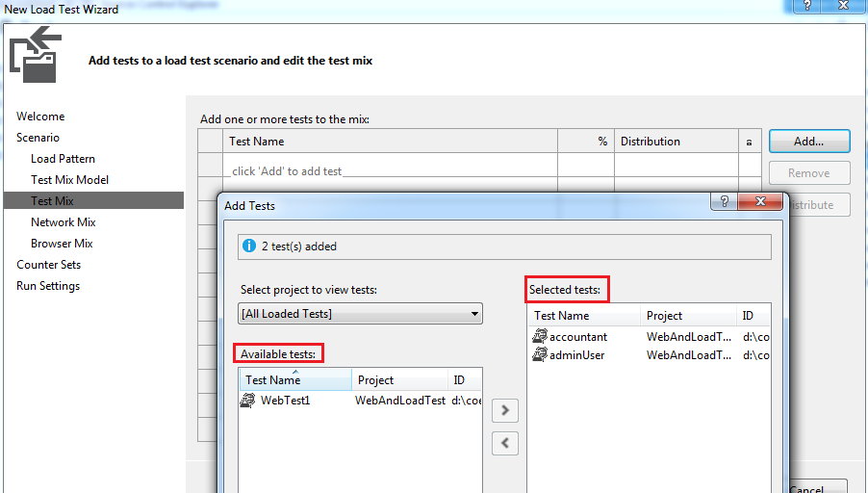This screenshot has width=868, height=493.
Task: Click the Add... button in the wizard
Action: pyautogui.click(x=809, y=142)
